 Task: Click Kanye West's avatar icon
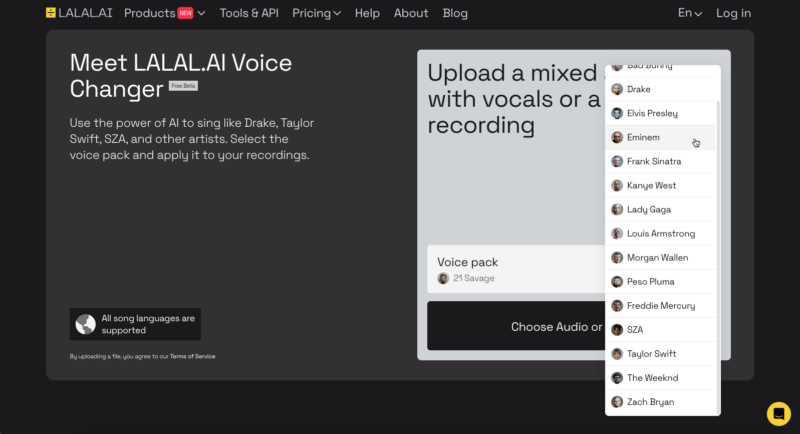(x=617, y=186)
